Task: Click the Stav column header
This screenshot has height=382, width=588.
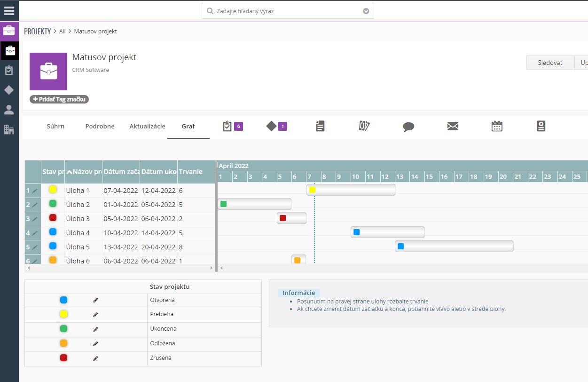Action: [53, 172]
